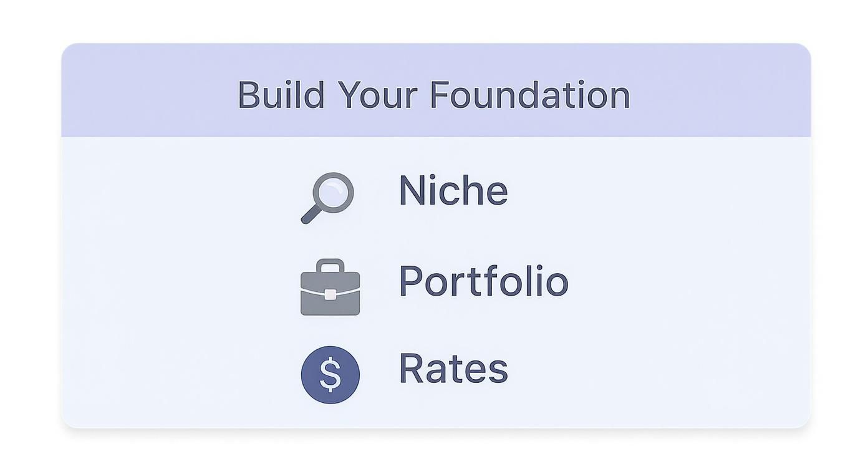Open the Portfolio item
Image resolution: width=868 pixels, height=469 pixels.
pyautogui.click(x=483, y=281)
